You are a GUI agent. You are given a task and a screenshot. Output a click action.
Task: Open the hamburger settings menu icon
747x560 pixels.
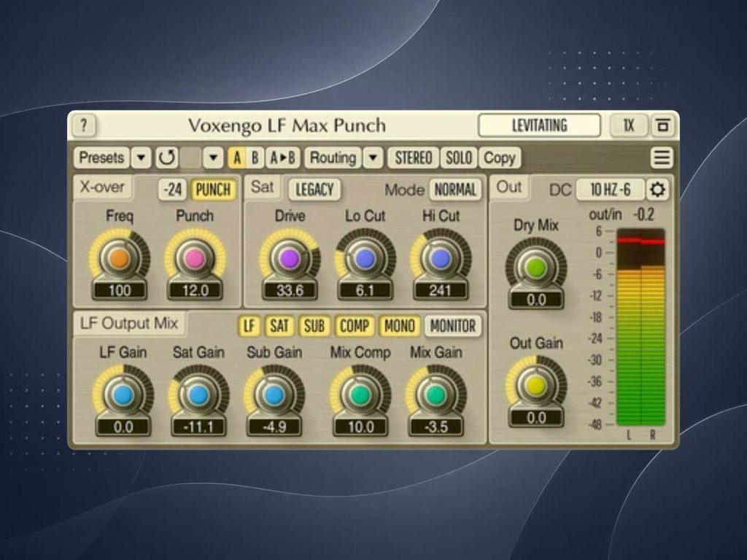662,157
